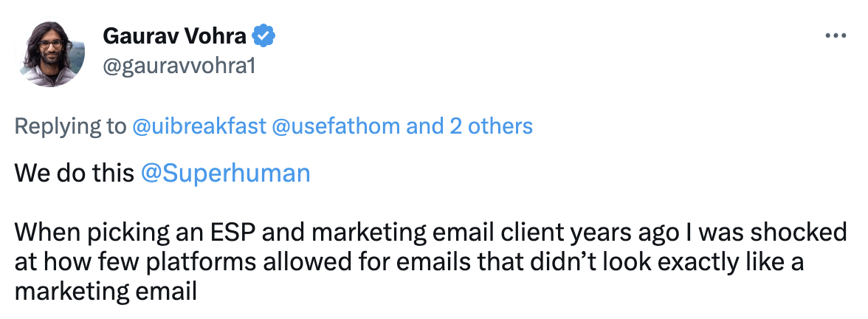Open the @Superhuman mention

pos(225,174)
